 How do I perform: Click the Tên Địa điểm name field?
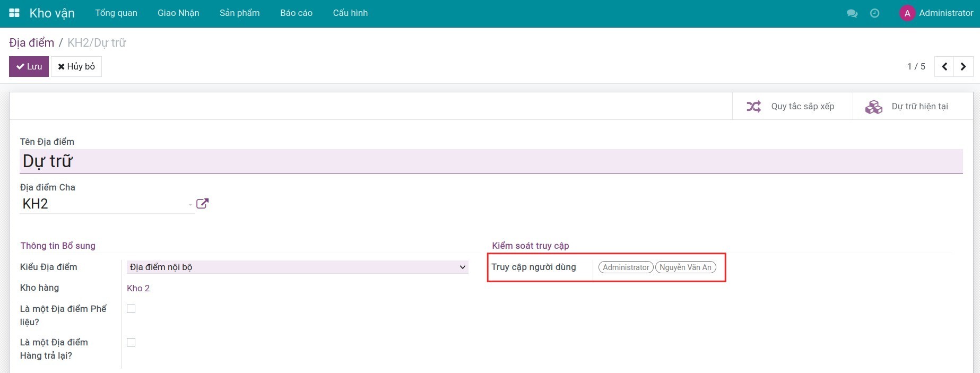click(491, 161)
